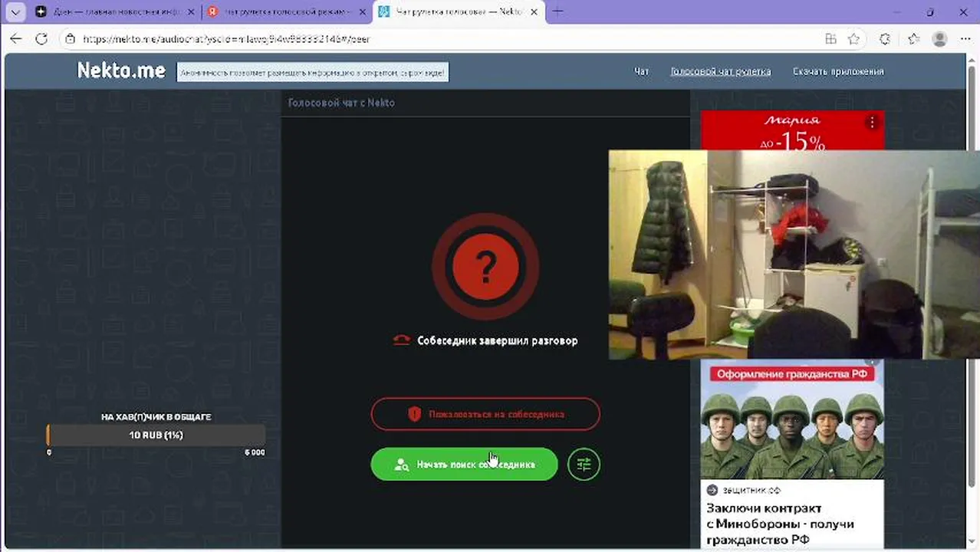Click Оформление гражданства РФ banner label
980x552 pixels.
coord(792,374)
